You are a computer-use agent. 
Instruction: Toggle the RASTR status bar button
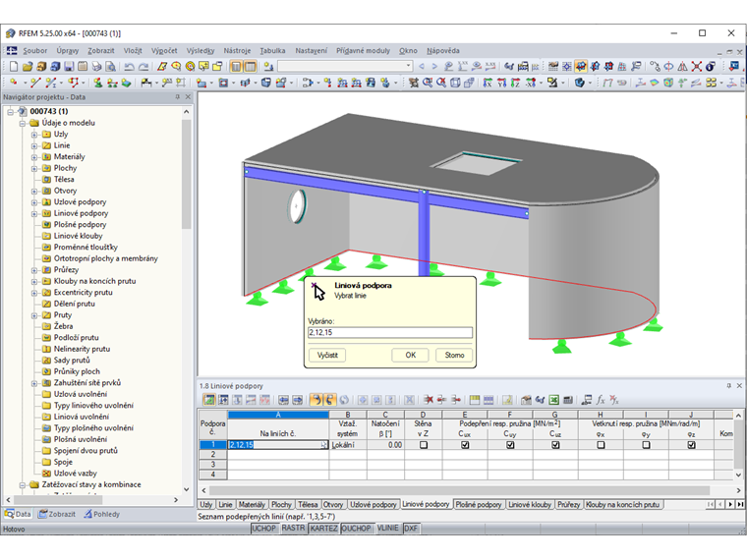(293, 529)
